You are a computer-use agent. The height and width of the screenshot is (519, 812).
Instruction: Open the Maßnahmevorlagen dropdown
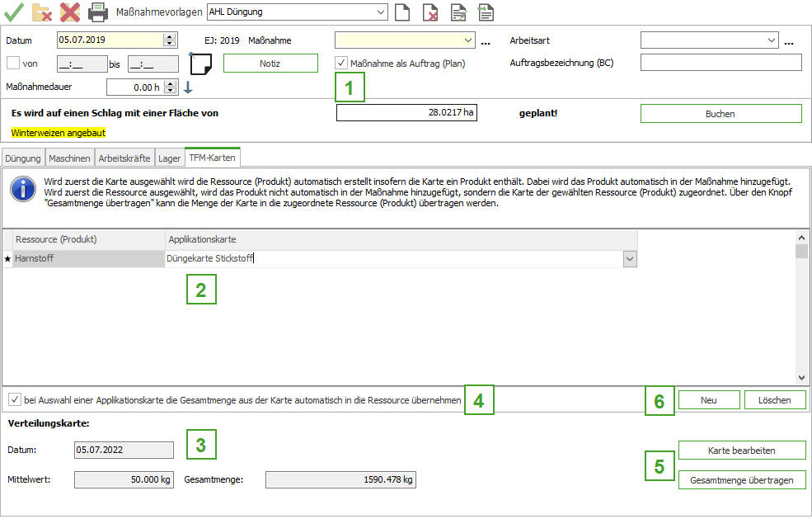(380, 12)
